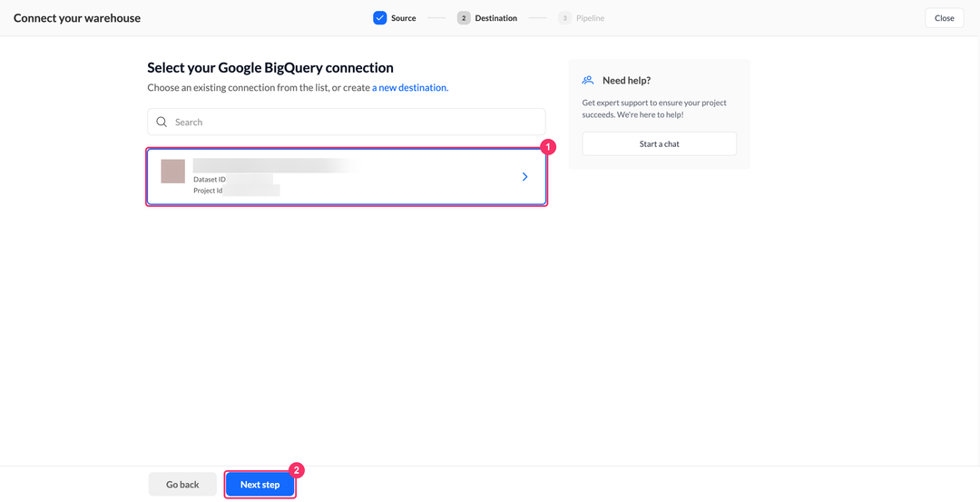Click the Source step checkmark icon

pos(380,18)
